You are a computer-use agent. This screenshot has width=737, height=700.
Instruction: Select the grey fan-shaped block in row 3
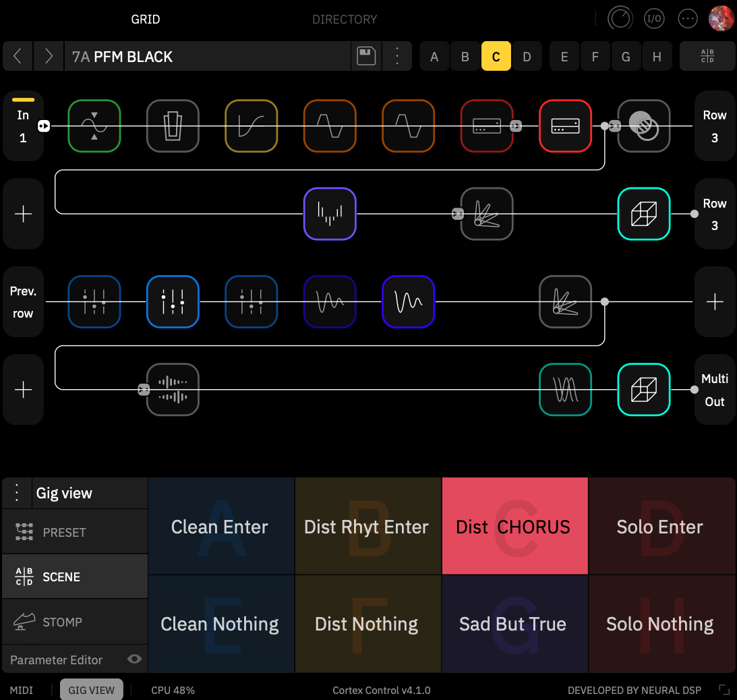tap(565, 302)
